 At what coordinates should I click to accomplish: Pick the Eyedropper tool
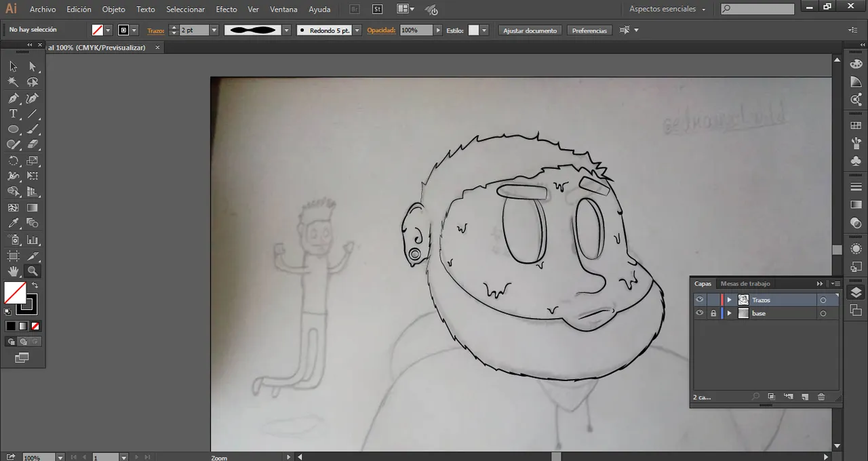[x=14, y=223]
